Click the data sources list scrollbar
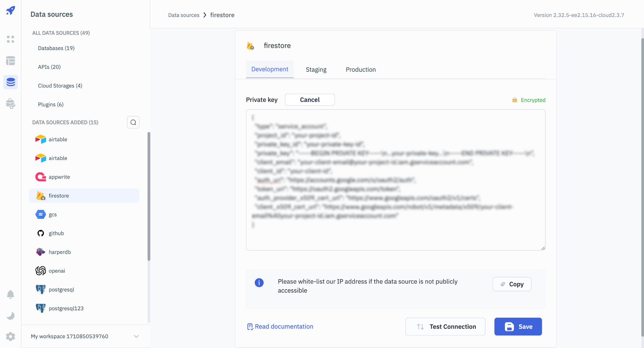 coord(149,196)
